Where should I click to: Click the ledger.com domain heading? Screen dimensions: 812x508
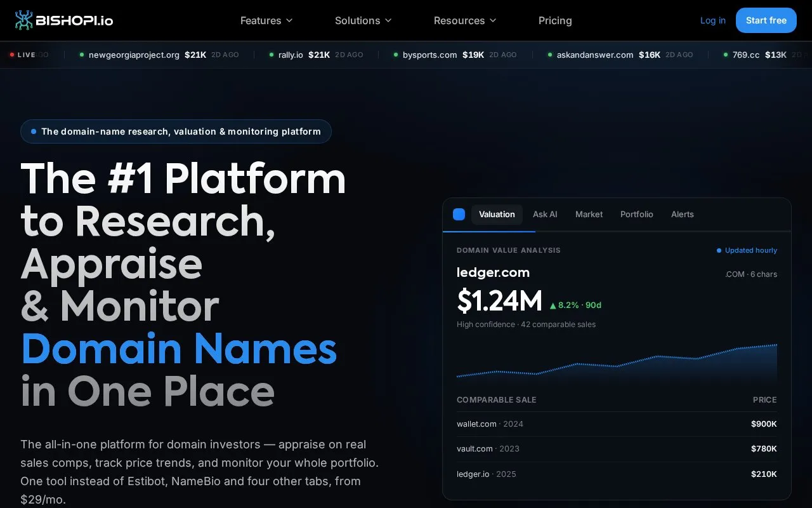tap(493, 272)
